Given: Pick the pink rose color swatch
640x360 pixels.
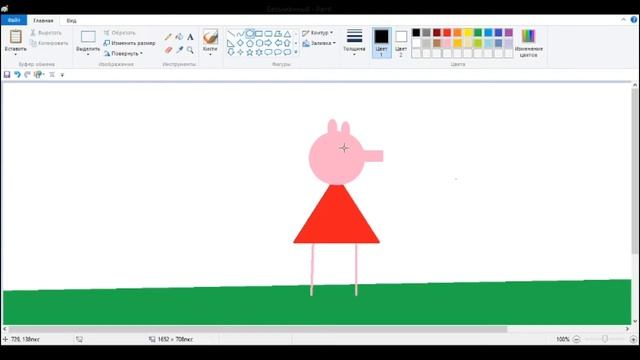Looking at the screenshot, I should click(447, 43).
